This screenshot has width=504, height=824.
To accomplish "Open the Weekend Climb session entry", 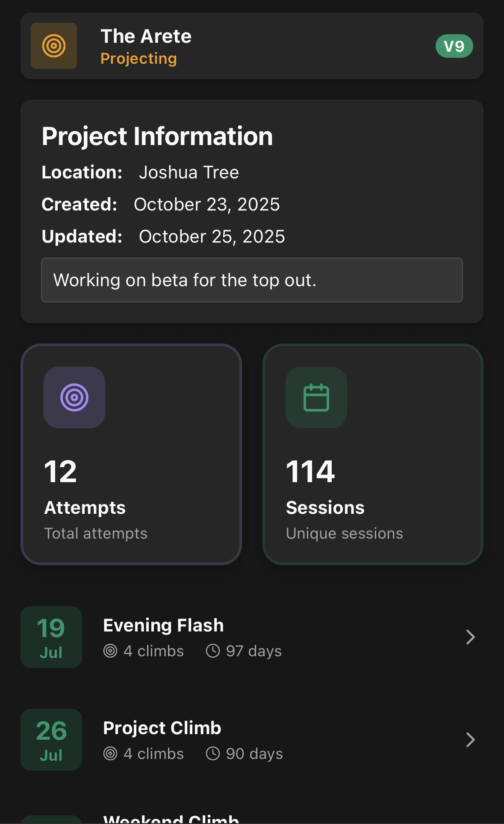I will click(171, 819).
